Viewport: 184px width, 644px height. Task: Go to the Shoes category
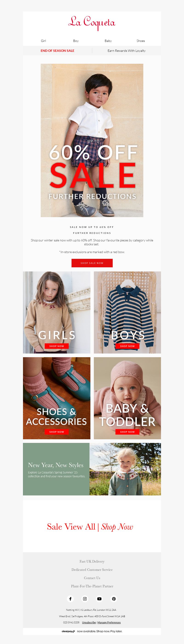pyautogui.click(x=141, y=41)
